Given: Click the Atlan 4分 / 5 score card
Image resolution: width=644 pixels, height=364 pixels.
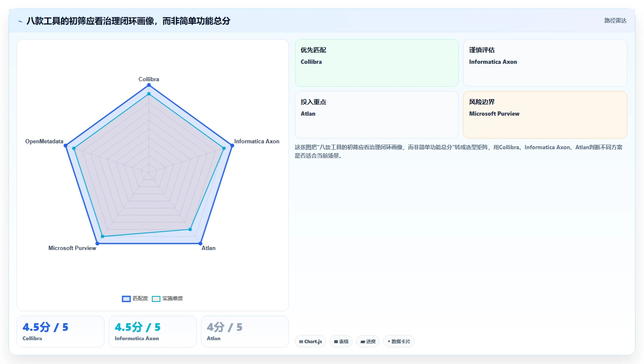Looking at the screenshot, I should tap(245, 331).
